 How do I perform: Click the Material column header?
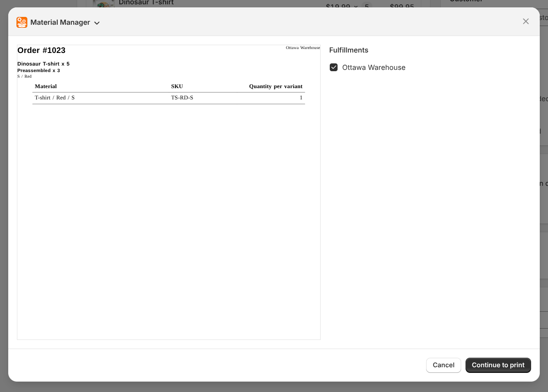pyautogui.click(x=46, y=86)
